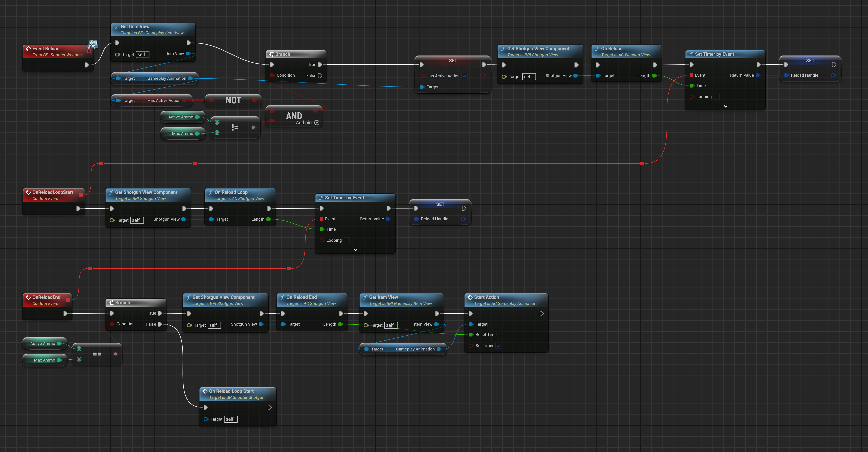Click the Condition pin on top Branch
This screenshot has height=452, width=868.
point(272,75)
